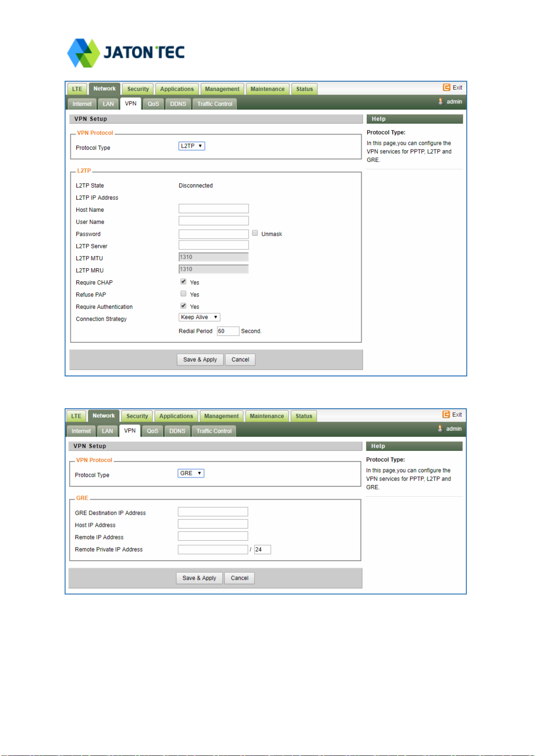The height and width of the screenshot is (756, 535).
Task: Click Save & Apply under L2TP settings
Action: (x=200, y=360)
